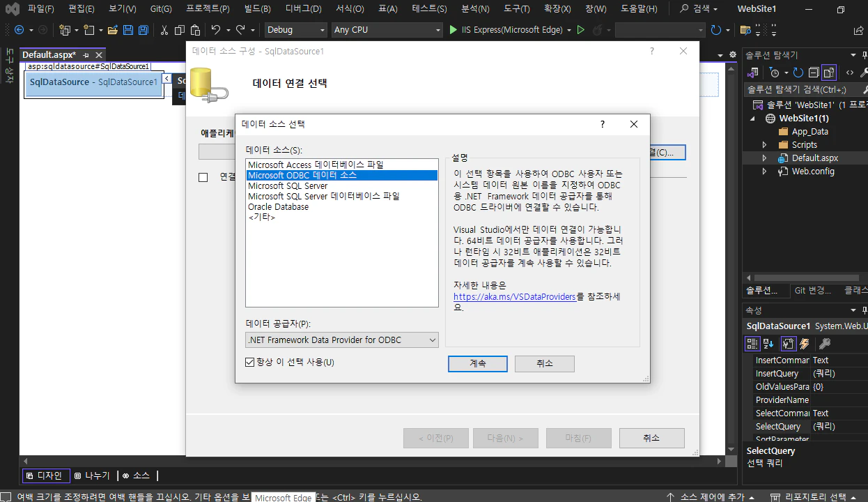This screenshot has height=502, width=868.
Task: Click the Properties page icon in Properties panel
Action: click(x=788, y=343)
